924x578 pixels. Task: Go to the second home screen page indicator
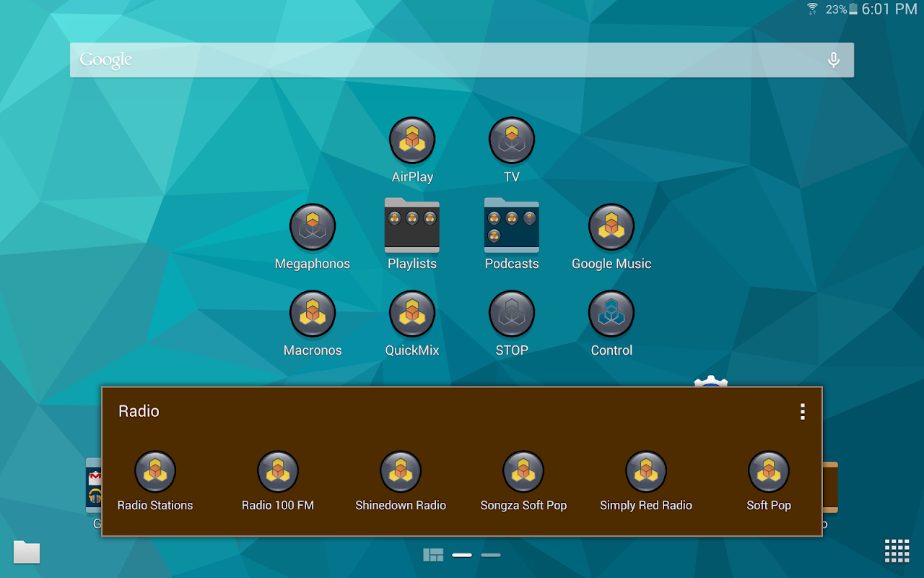pyautogui.click(x=491, y=555)
